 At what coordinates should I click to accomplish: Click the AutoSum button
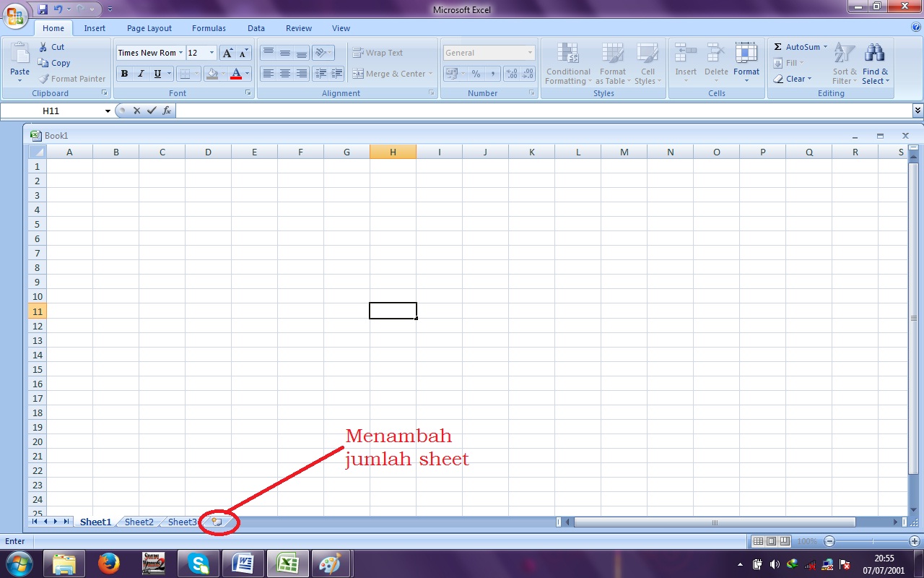pyautogui.click(x=795, y=47)
